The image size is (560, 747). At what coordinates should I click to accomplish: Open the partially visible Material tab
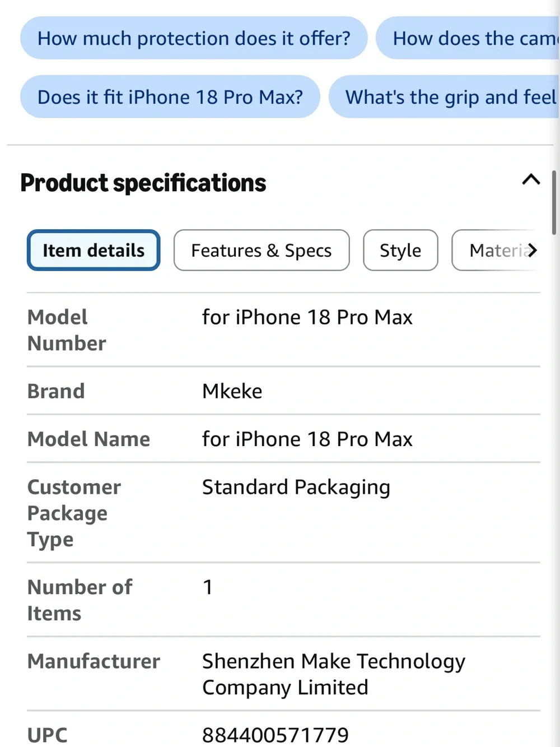[496, 250]
